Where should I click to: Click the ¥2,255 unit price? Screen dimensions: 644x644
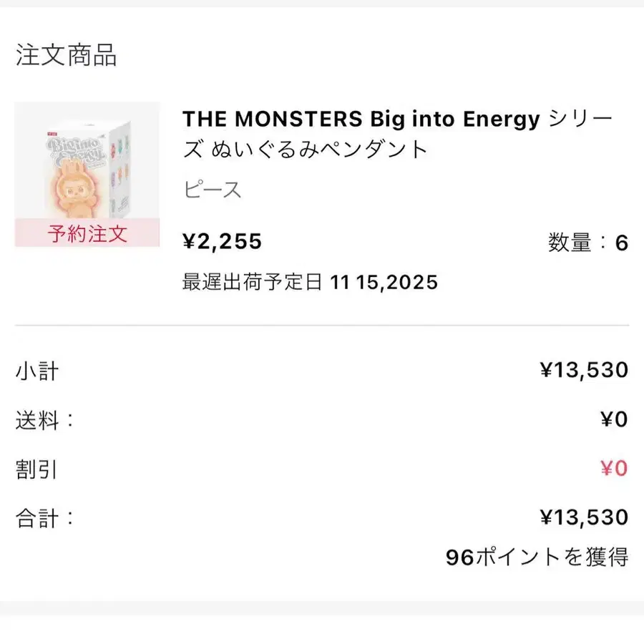(x=223, y=243)
